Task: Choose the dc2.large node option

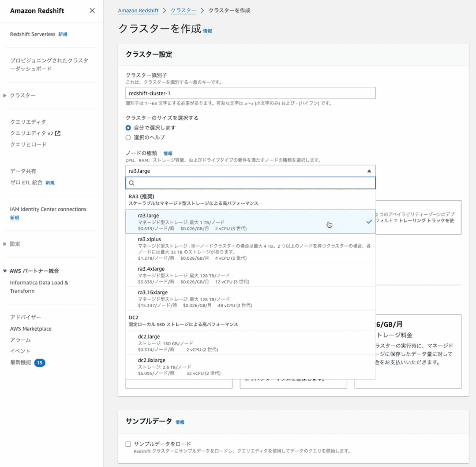Action: pos(250,343)
